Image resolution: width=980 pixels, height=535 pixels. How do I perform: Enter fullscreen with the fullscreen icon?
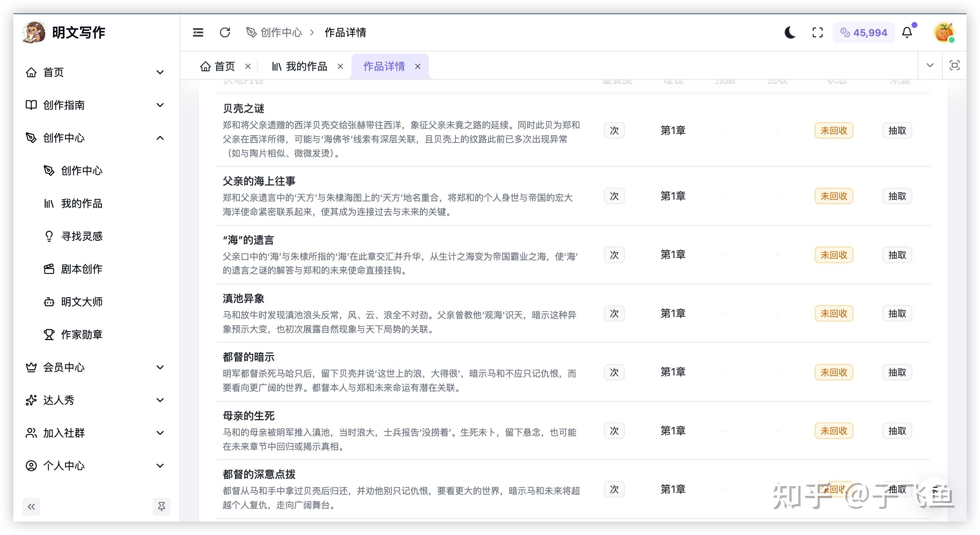pos(817,32)
